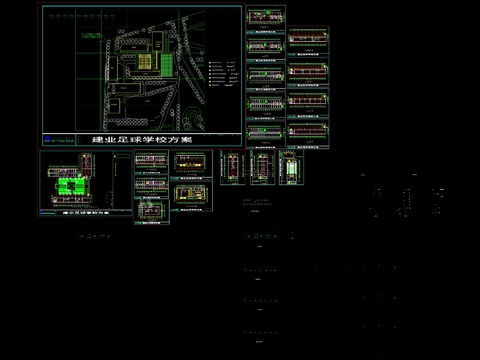Click the yellow-bulleted legend list on site plan
Viewport: 480px width, 360px height.
(x=224, y=74)
